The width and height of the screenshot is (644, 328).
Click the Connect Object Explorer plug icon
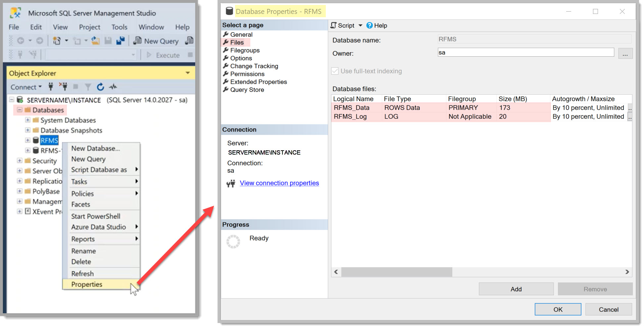point(51,87)
